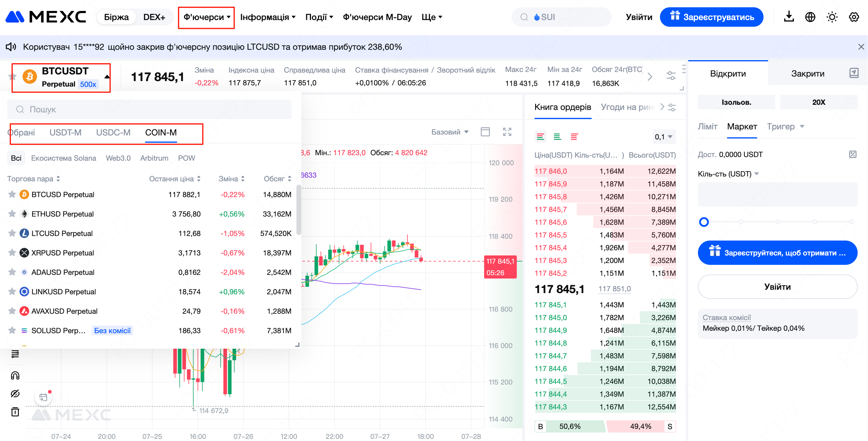This screenshot has height=441, width=868.
Task: Click the order book tabs next chevron
Action: [x=662, y=107]
